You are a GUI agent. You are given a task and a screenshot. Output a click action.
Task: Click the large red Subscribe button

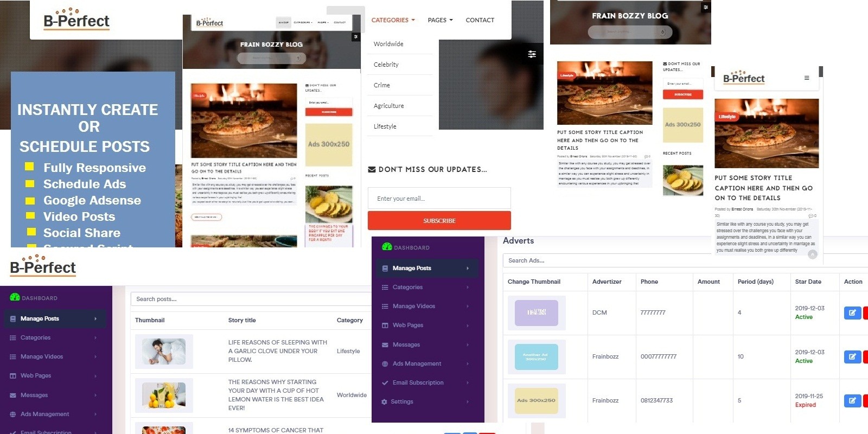click(439, 221)
